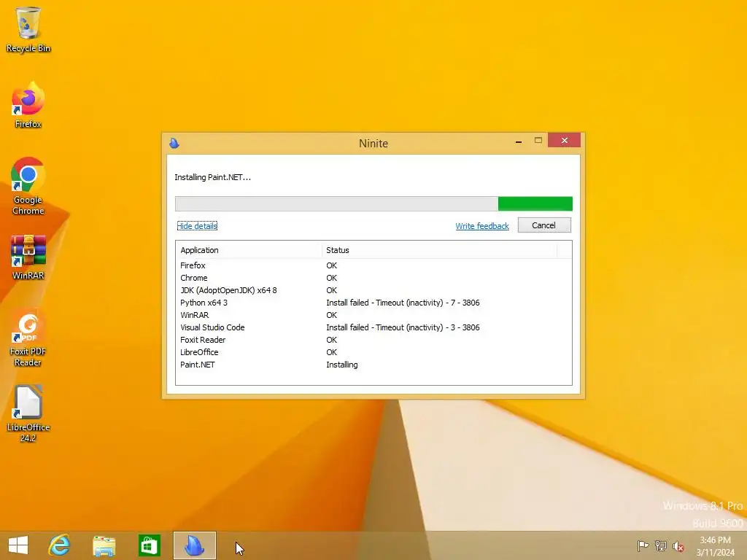Image resolution: width=747 pixels, height=560 pixels.
Task: Open the Windows Start button
Action: [18, 545]
